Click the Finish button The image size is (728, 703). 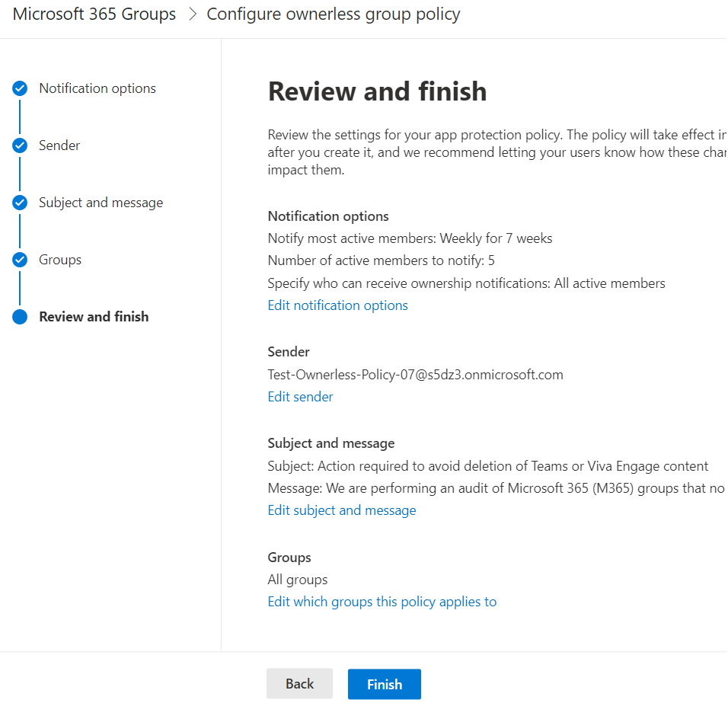(x=385, y=684)
